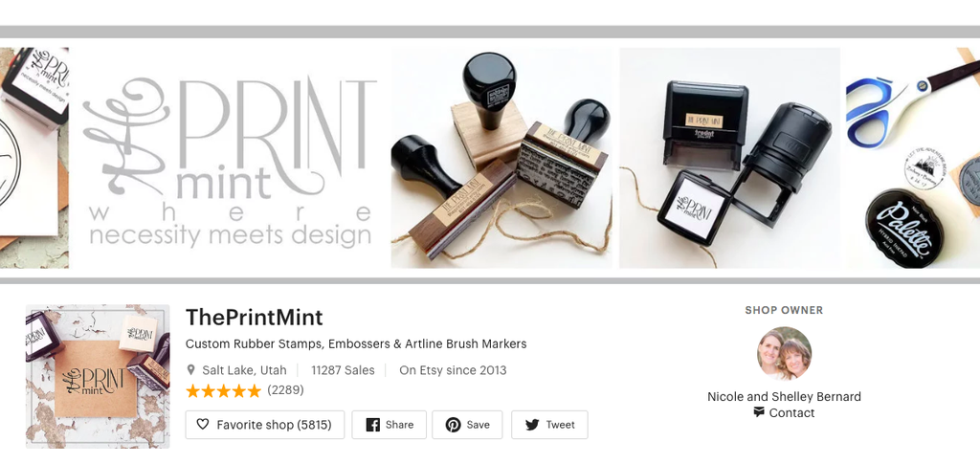Click the five-star rating icons
This screenshot has height=464, width=980.
pos(223,391)
